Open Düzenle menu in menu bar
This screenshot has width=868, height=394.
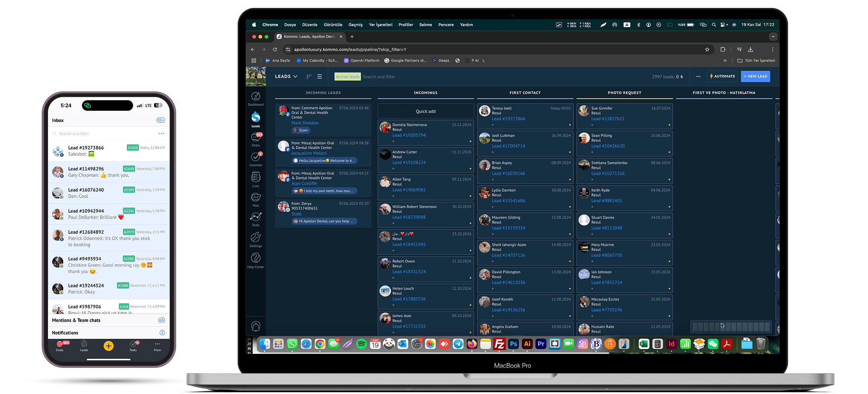[x=310, y=25]
